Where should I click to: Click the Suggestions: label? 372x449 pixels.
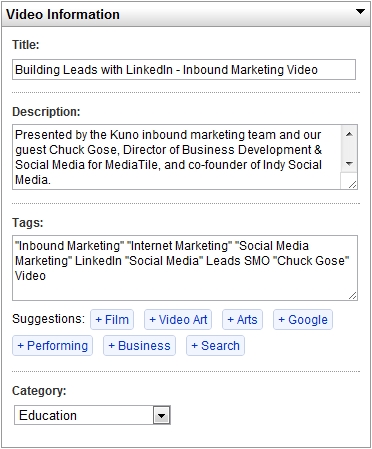(49, 319)
